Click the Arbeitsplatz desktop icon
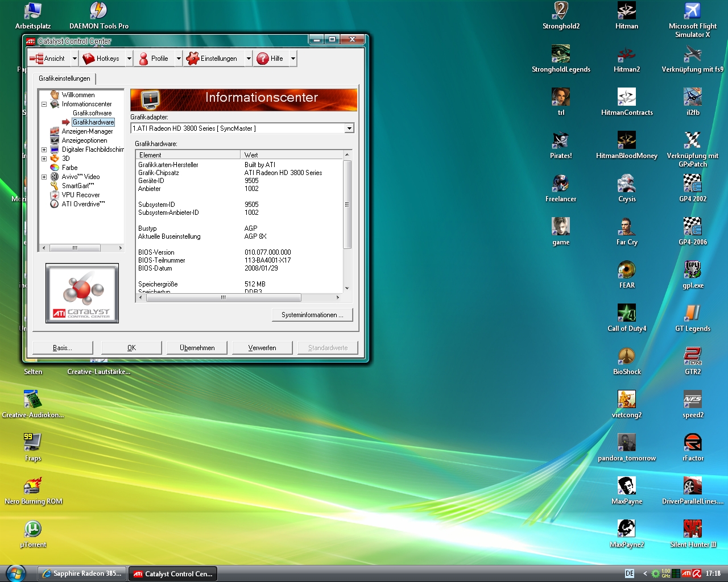The image size is (728, 582). [33, 16]
